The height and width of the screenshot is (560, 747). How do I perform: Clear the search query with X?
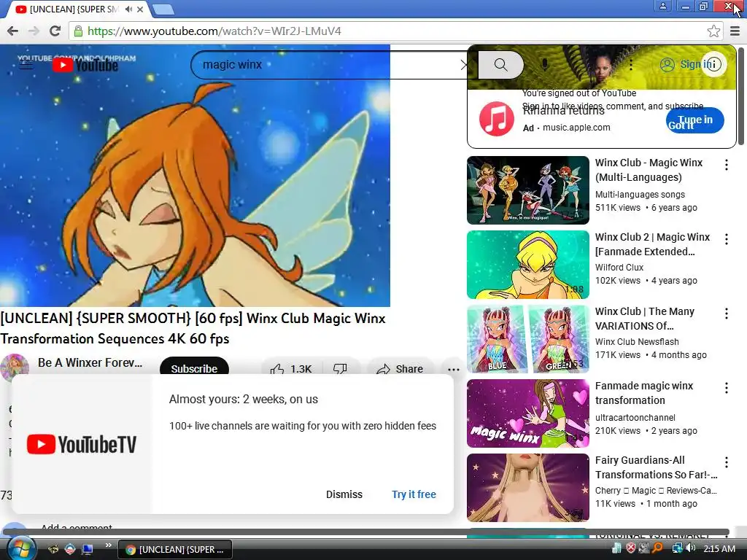coord(465,65)
